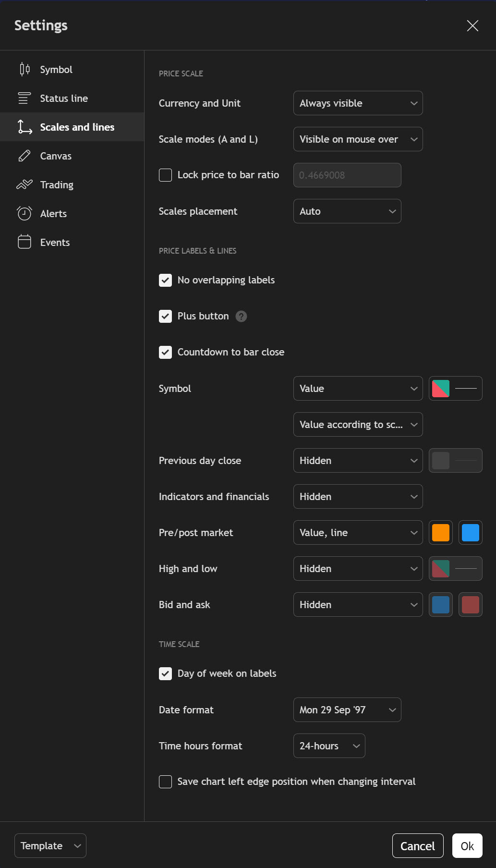Click the disabled price to bar ratio field
Viewport: 496px width, 868px height.
click(347, 175)
